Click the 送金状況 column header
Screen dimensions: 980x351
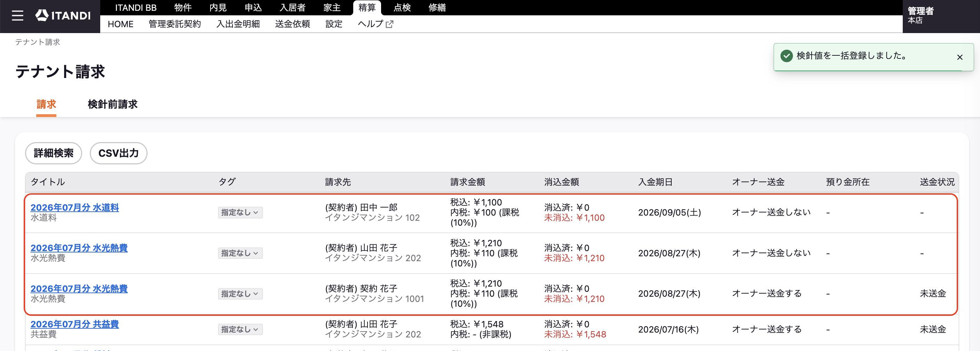(x=937, y=182)
